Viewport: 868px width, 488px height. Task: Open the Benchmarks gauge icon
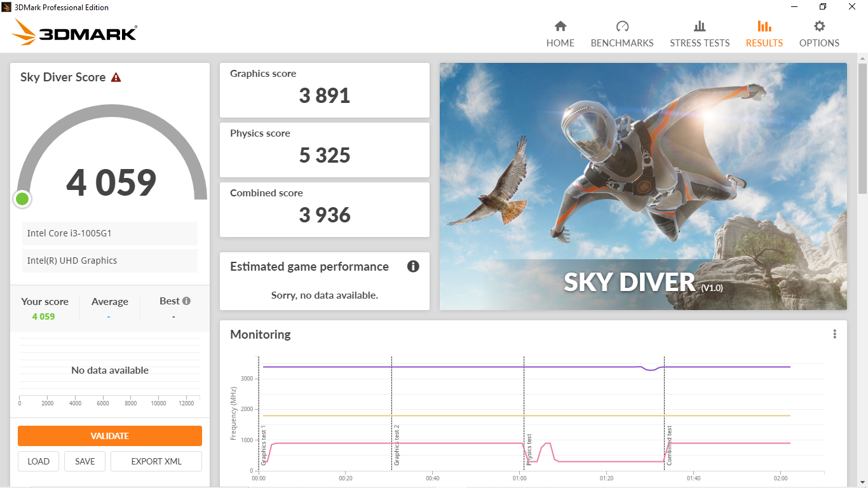622,26
